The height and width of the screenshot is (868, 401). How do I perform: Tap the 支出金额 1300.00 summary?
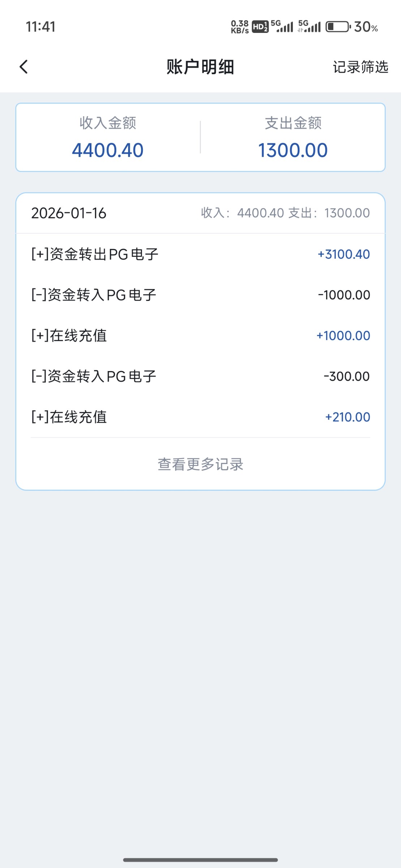tap(293, 138)
